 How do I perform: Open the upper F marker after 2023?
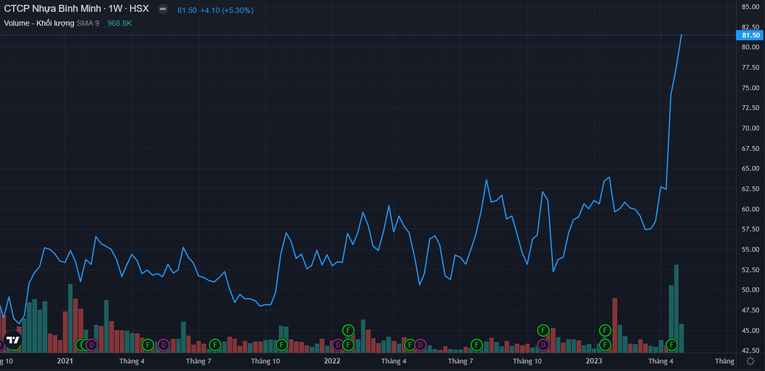click(605, 330)
